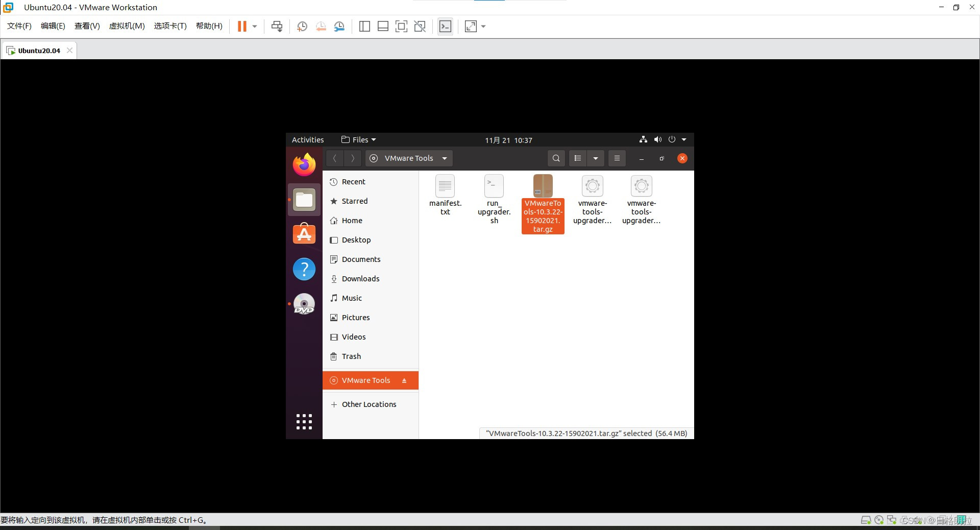Click the Files icon in the dock
980x530 pixels.
[x=304, y=200]
